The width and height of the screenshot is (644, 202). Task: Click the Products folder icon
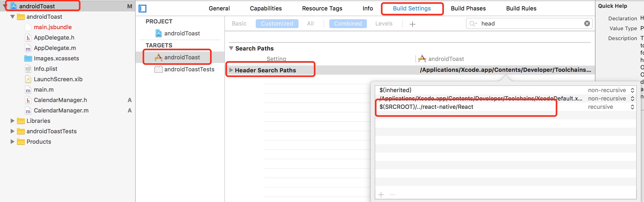tap(21, 142)
